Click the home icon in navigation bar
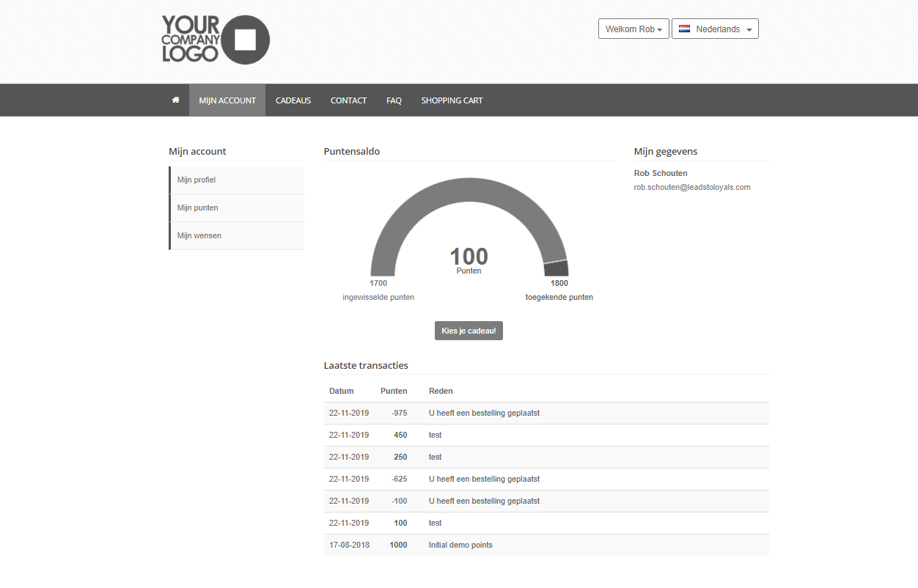918x588 pixels. 175,100
